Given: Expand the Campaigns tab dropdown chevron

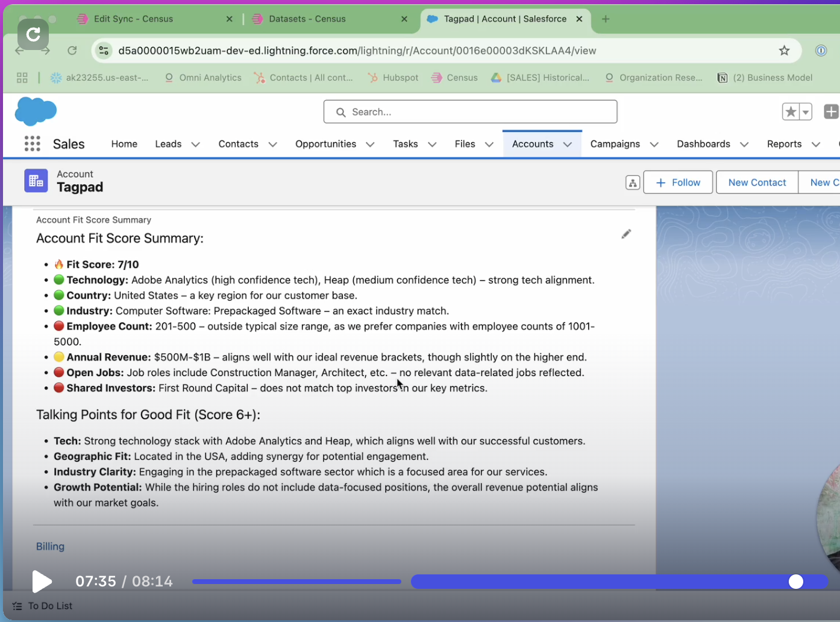Looking at the screenshot, I should (x=654, y=145).
